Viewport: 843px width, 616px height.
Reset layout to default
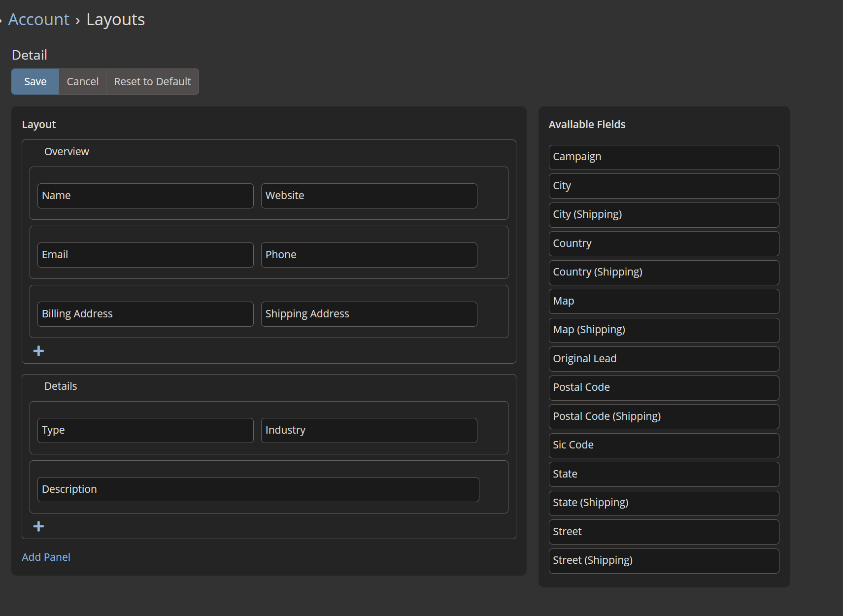pos(152,81)
